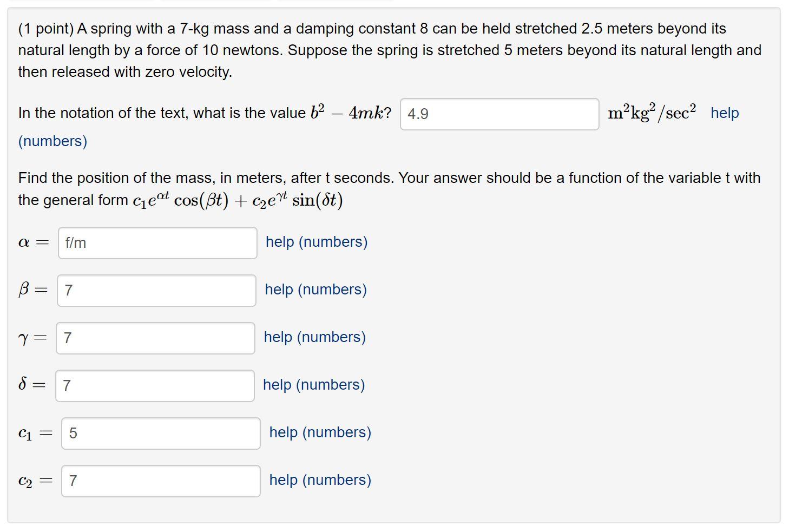
Task: Focus the delta answer input box
Action: pos(155,386)
